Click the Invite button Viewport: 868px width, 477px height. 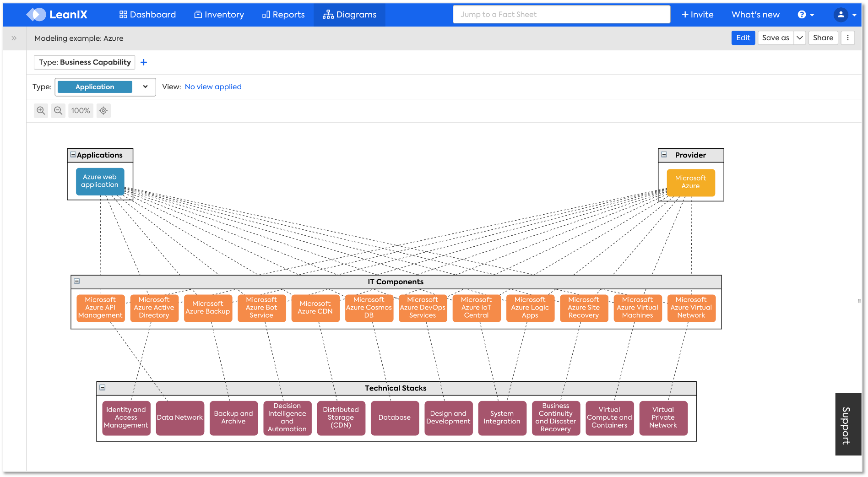[x=698, y=15]
